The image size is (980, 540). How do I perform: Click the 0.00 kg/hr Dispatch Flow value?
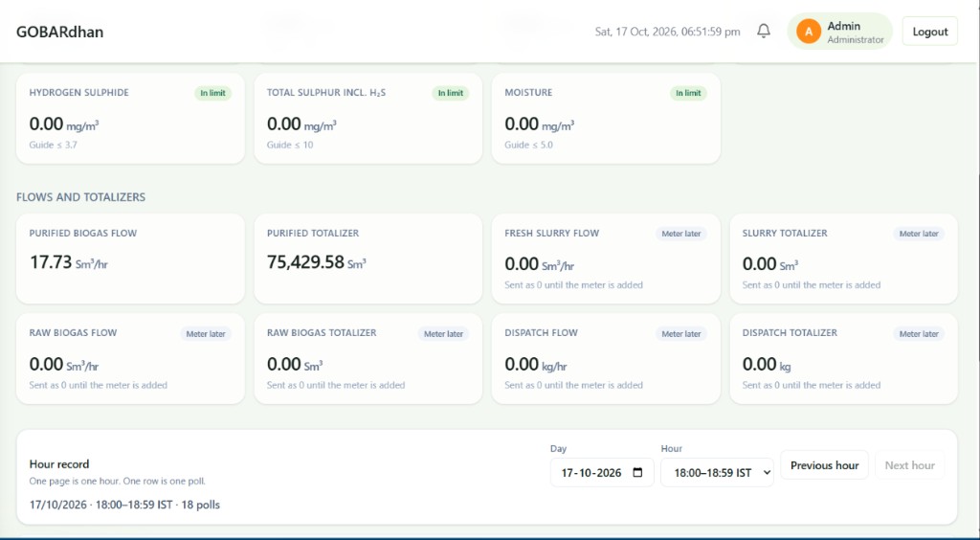(536, 365)
